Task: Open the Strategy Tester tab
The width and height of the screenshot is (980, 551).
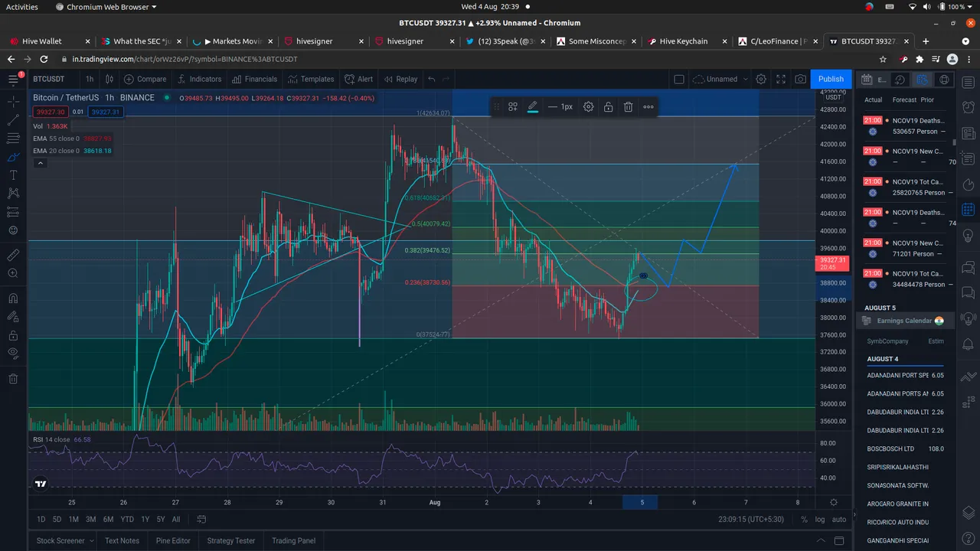Action: [231, 540]
